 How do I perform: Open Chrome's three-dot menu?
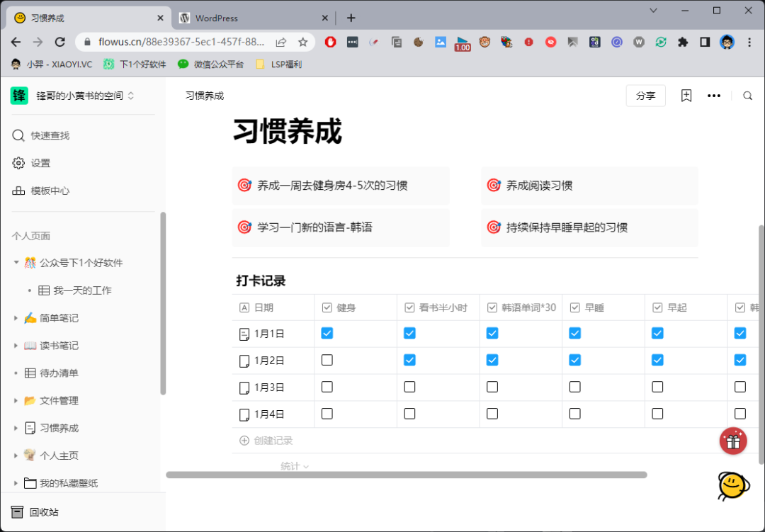(x=750, y=42)
